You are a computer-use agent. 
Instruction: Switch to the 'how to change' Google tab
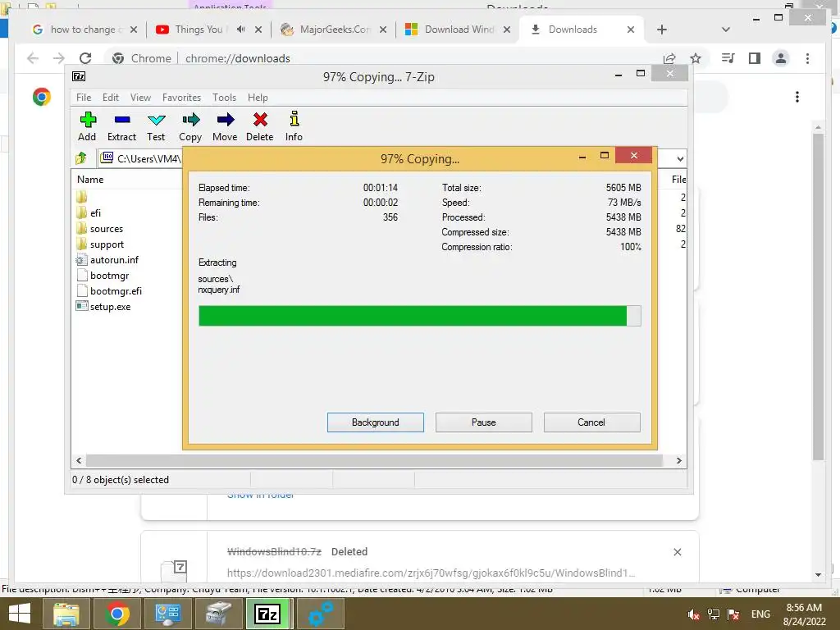pos(84,30)
